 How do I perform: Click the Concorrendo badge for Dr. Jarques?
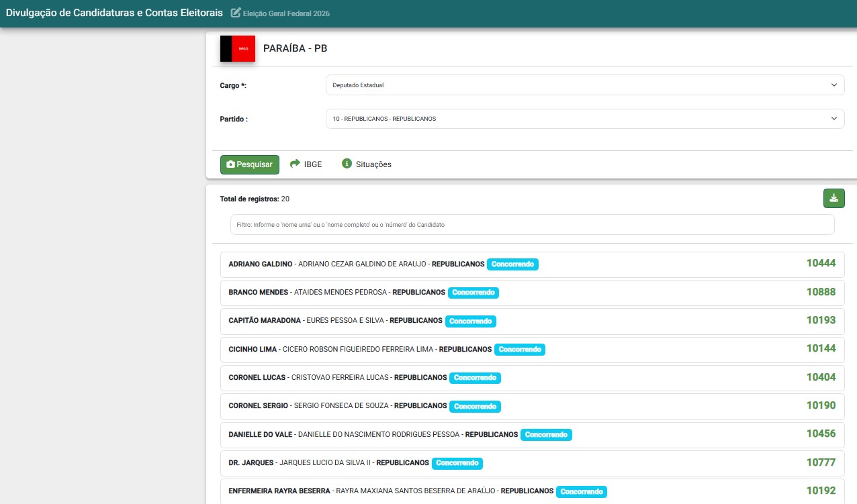(457, 463)
